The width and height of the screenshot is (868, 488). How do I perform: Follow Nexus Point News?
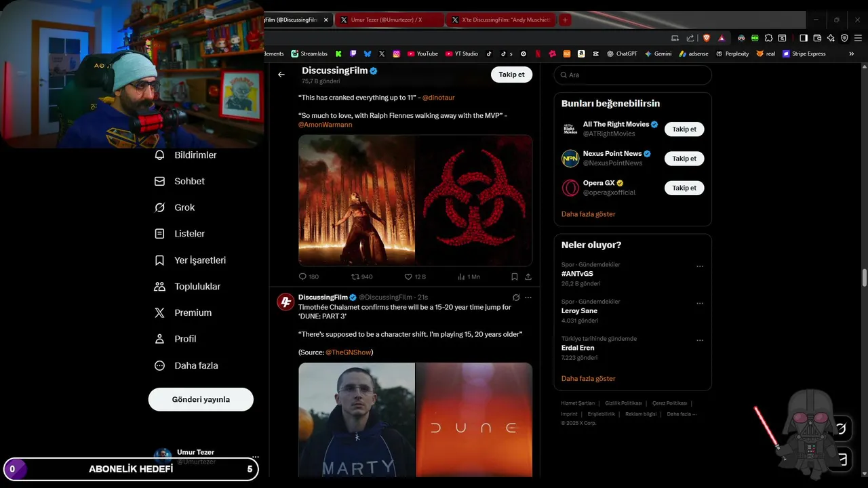tap(684, 159)
